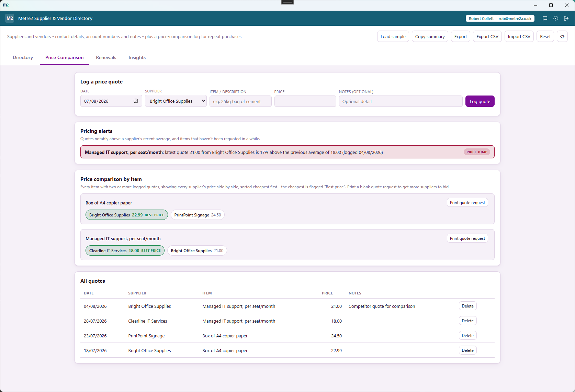Screen dimensions: 575x392
Task: Focus the Date input field
Action: pyautogui.click(x=111, y=101)
